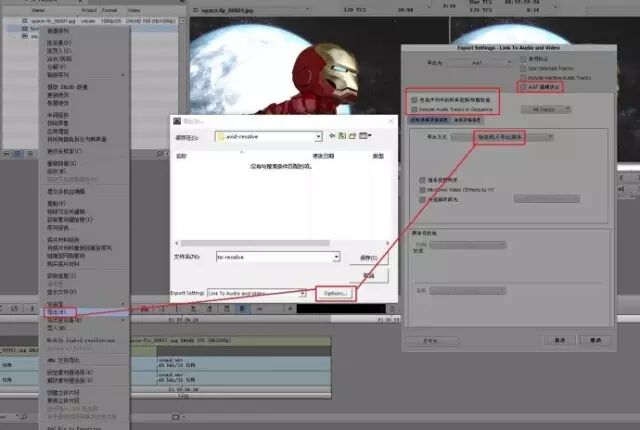Select 'Modify linked resolutions' in the context menu
Viewport: 640px width, 430px height.
(x=80, y=341)
